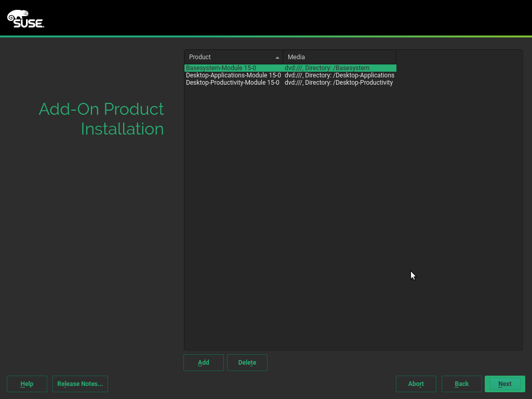
Task: Select the Desktop-Productivity-Module 15-0 product
Action: coord(232,83)
